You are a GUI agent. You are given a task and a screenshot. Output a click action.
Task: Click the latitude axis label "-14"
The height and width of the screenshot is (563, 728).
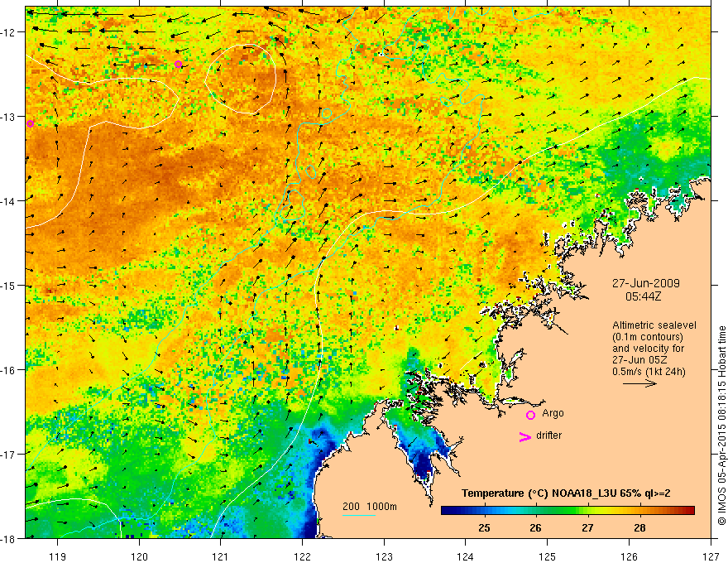9,200
